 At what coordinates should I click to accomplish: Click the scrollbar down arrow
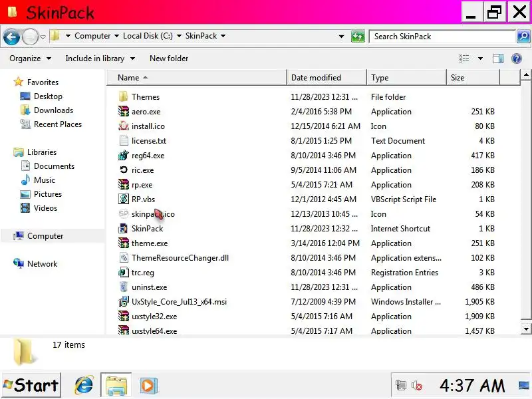(525, 329)
